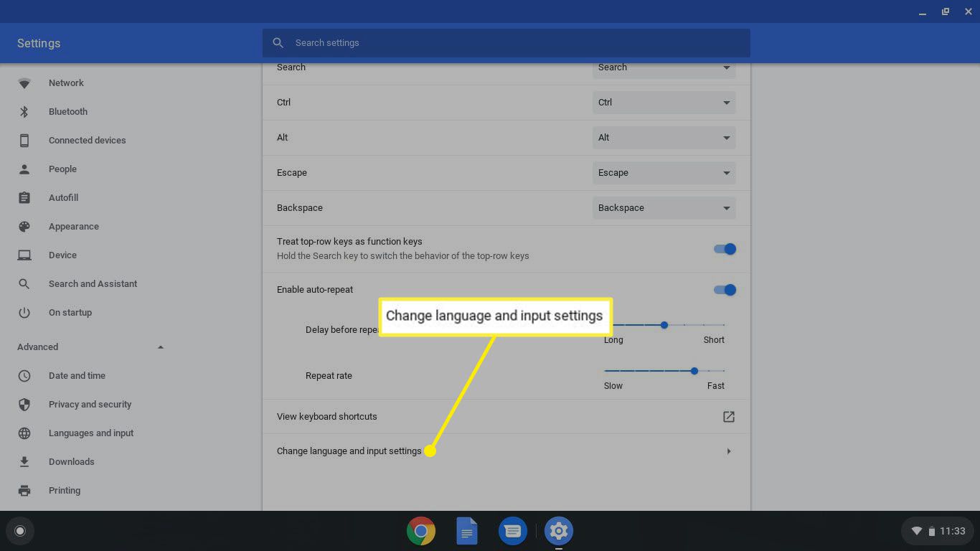The height and width of the screenshot is (551, 980).
Task: Open external link icon for keyboard shortcuts
Action: coord(728,417)
